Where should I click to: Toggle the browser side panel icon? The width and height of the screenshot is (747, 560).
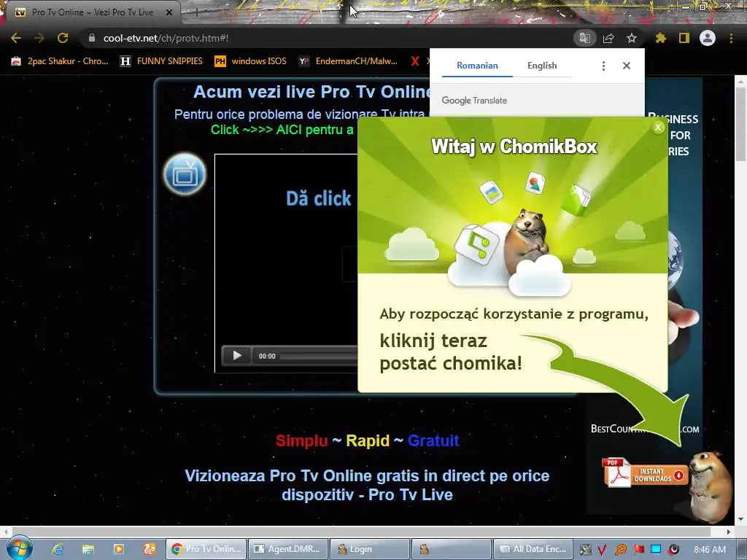[684, 38]
